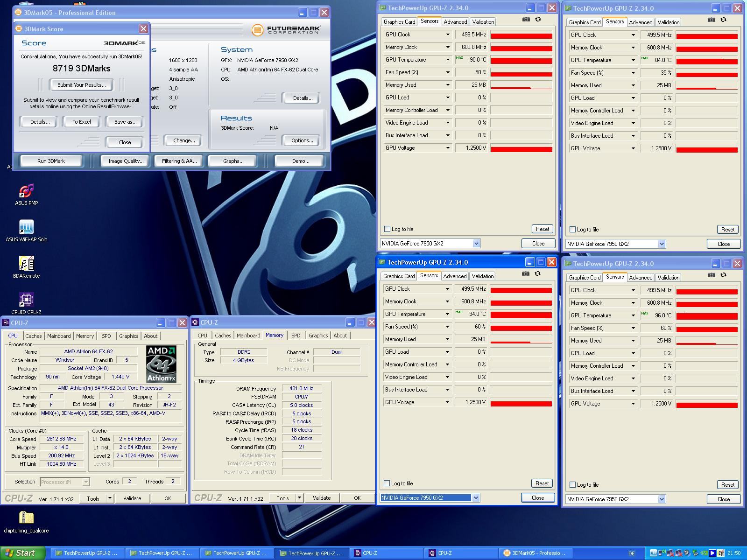Click the AMD Athlon FX logo in CPU-Z
This screenshot has height=560, width=747.
coord(161,364)
